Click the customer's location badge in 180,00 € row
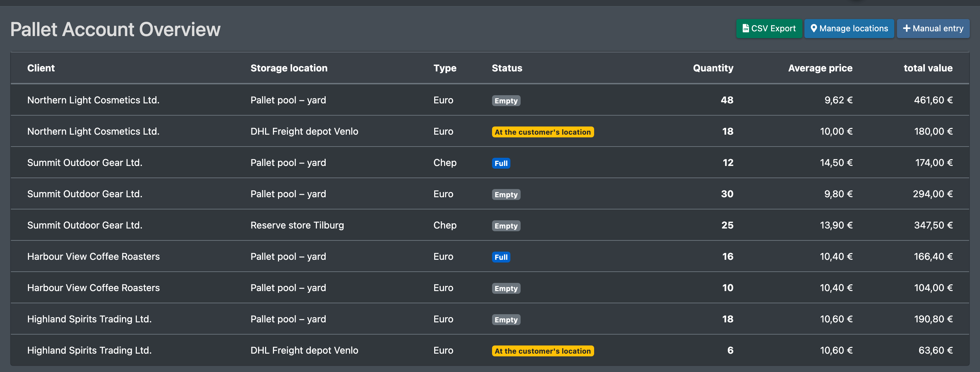980x372 pixels. tap(542, 132)
